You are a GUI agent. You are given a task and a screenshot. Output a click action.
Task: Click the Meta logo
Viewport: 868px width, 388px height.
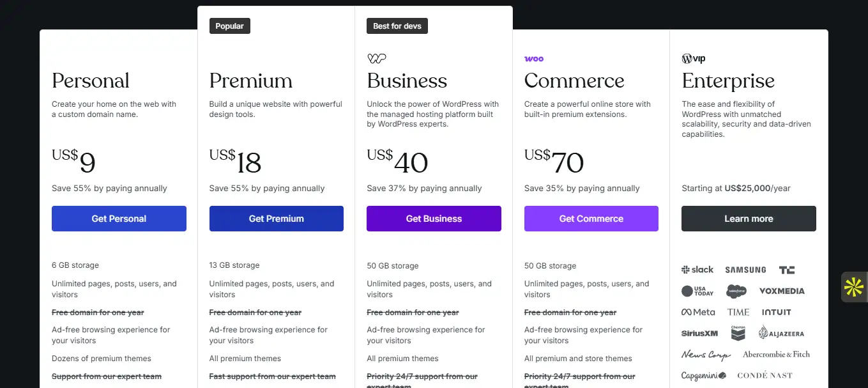click(x=698, y=313)
